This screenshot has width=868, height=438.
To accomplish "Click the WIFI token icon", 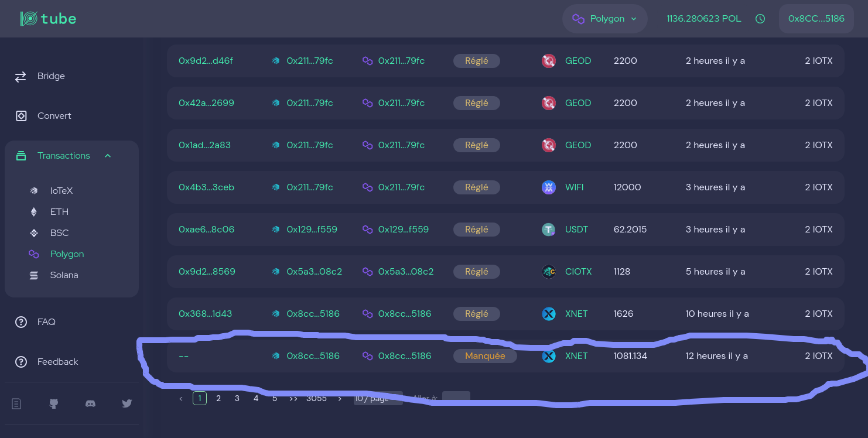I will (x=549, y=187).
